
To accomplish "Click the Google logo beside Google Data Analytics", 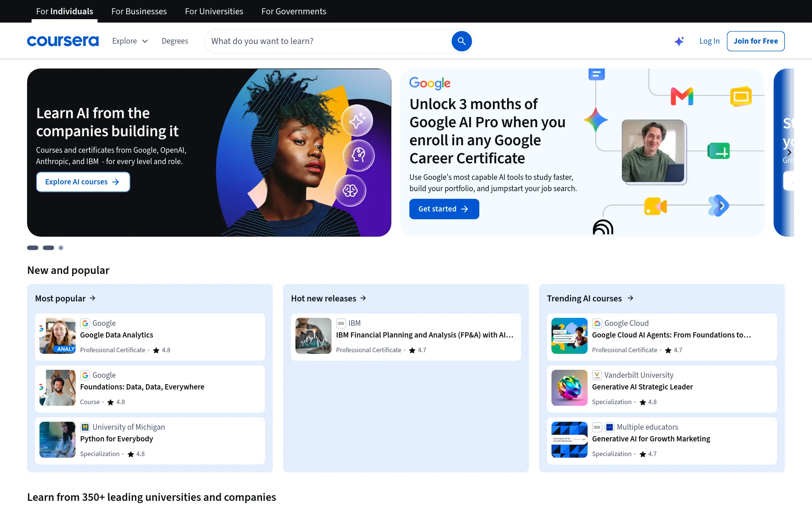I will 85,323.
